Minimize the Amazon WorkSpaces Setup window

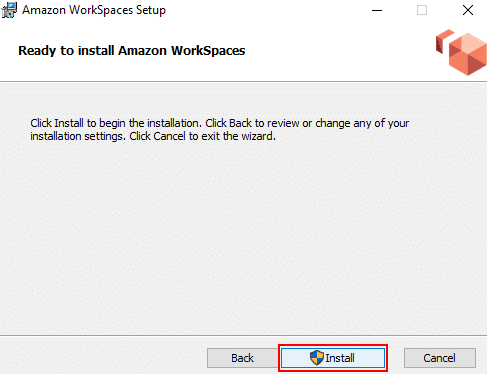[377, 10]
